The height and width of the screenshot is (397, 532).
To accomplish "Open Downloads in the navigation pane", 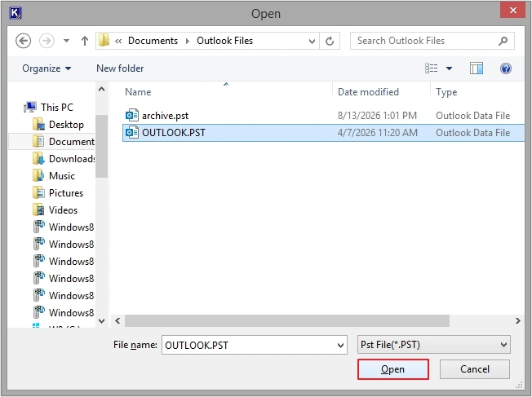I will click(x=72, y=159).
